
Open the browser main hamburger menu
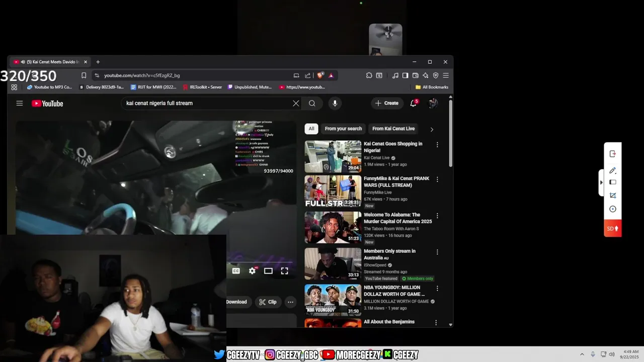(x=446, y=75)
